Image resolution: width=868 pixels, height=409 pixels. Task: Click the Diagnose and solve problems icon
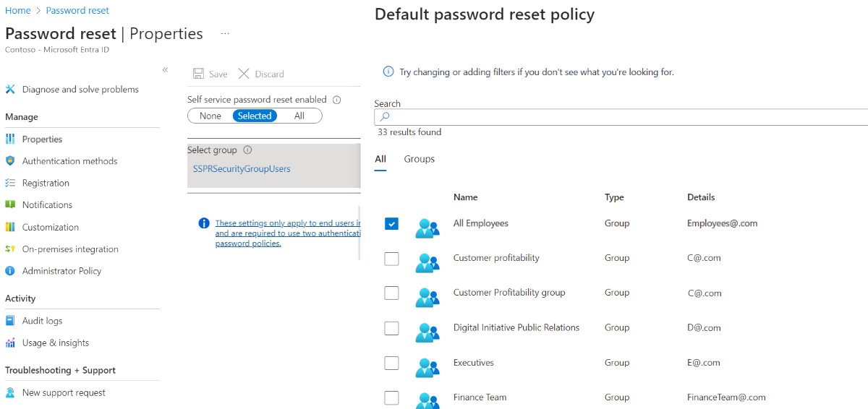10,90
